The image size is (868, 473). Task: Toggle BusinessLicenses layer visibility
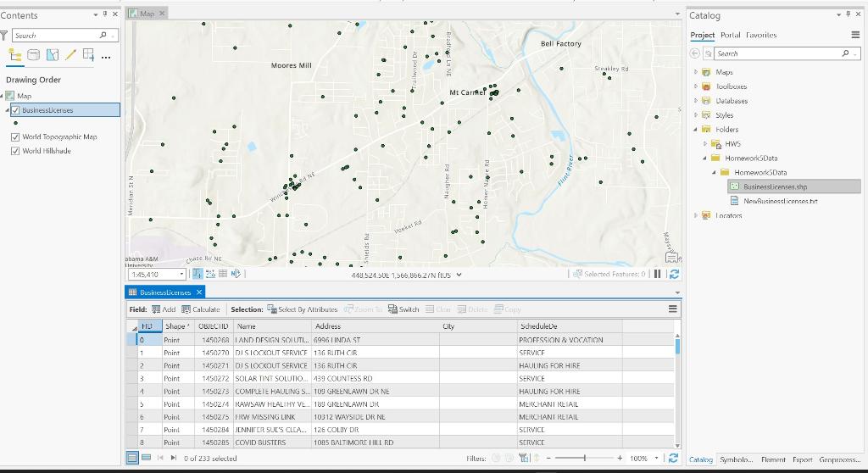pos(15,110)
